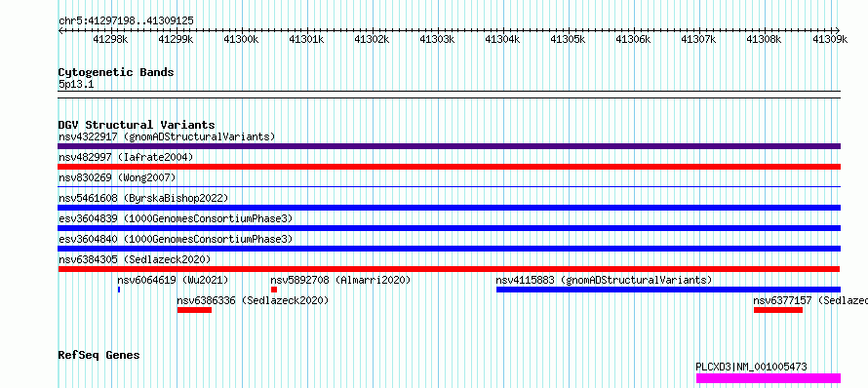Click the Cytogenetic Bands track heading
This screenshot has width=868, height=388.
pos(116,72)
